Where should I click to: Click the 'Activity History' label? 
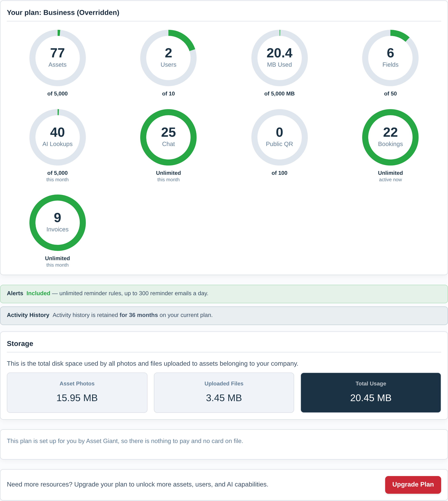(28, 315)
